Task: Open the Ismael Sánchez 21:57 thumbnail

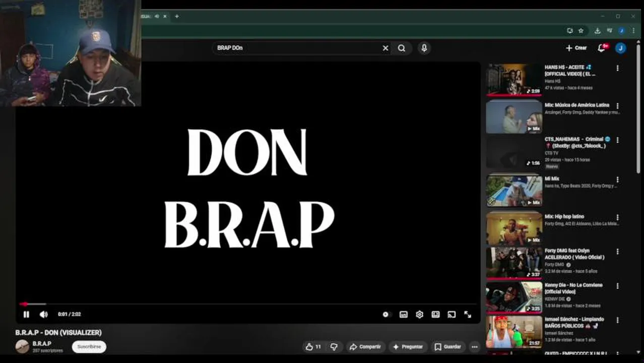Action: (x=514, y=332)
